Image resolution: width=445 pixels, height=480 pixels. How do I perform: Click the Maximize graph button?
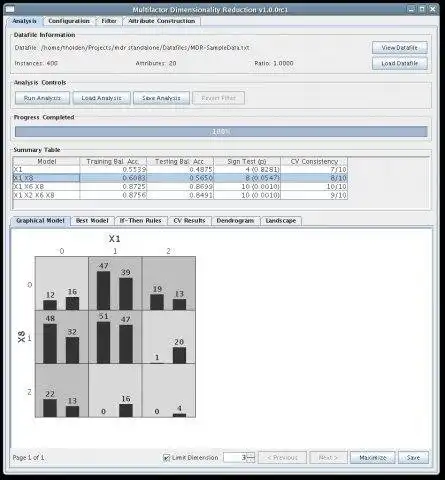(373, 458)
